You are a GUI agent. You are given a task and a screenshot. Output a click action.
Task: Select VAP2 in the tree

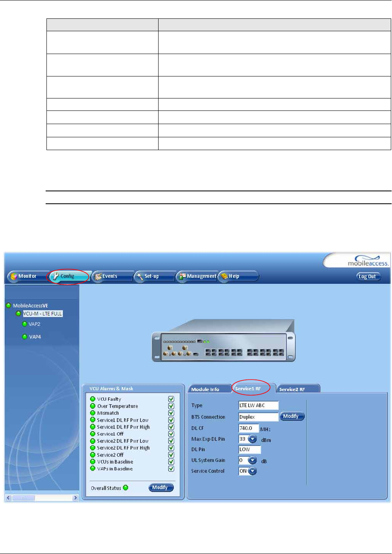click(x=34, y=324)
